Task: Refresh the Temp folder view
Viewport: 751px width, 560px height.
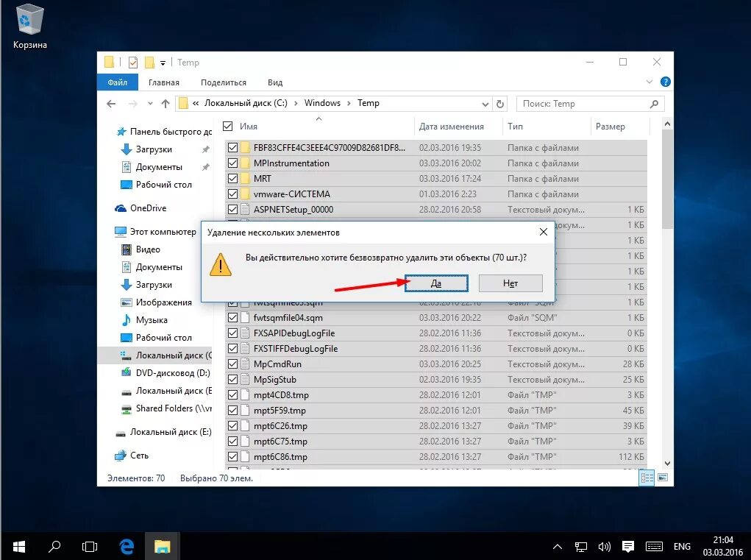Action: (x=500, y=104)
